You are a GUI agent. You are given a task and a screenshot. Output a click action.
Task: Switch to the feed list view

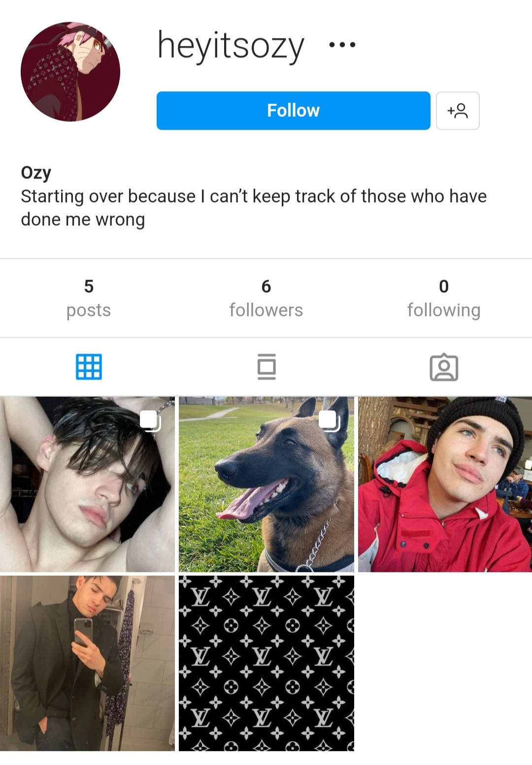point(266,367)
